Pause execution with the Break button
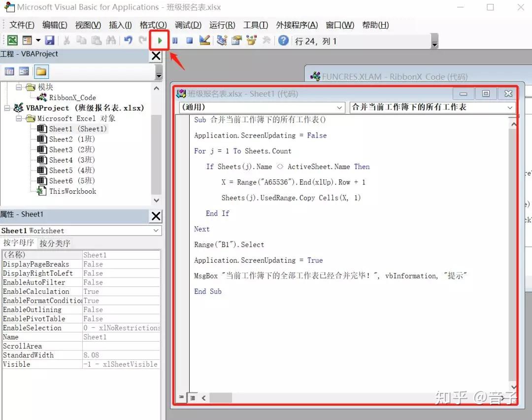This screenshot has width=532, height=420. [x=175, y=41]
